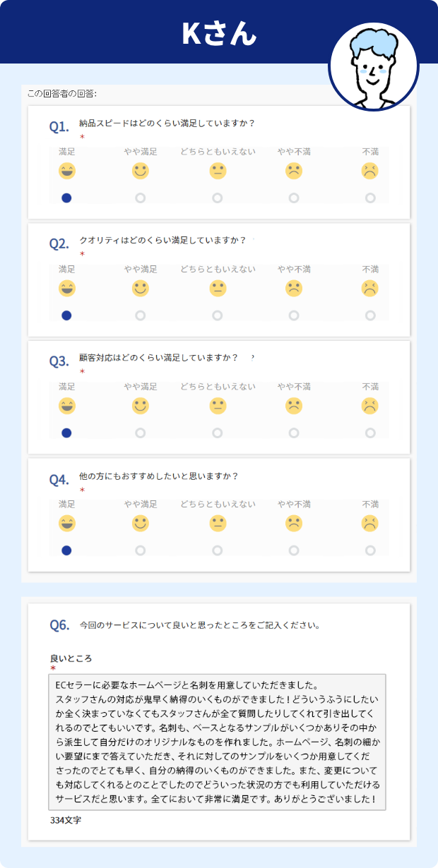Screen dimensions: 438x868
Task: Choose Q2 どちらともいえない radio button
Action: (218, 315)
